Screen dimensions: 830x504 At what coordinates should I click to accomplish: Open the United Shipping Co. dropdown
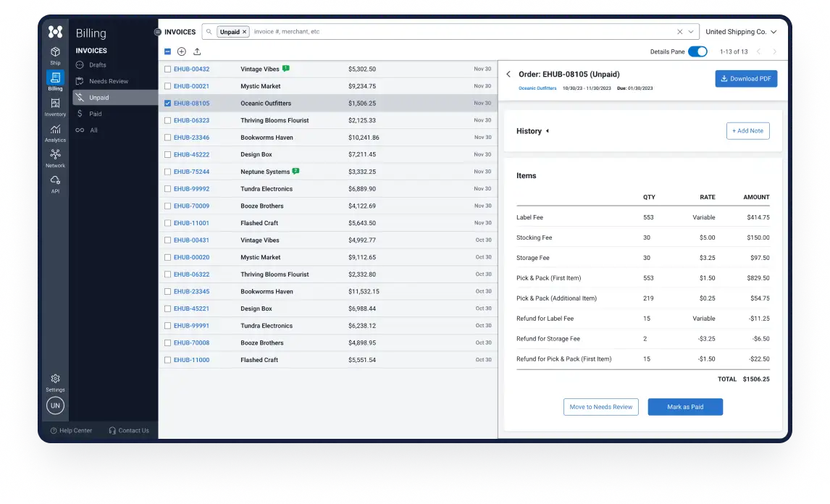(740, 32)
